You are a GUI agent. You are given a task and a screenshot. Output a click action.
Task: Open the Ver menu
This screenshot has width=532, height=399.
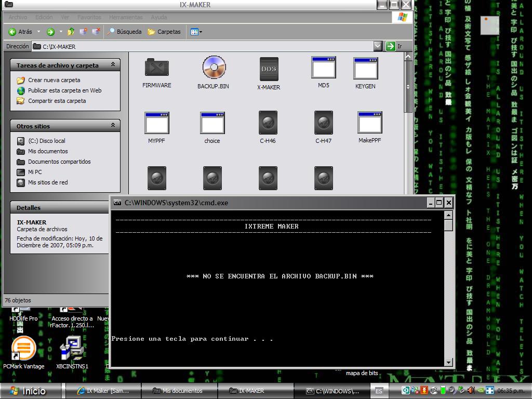65,17
